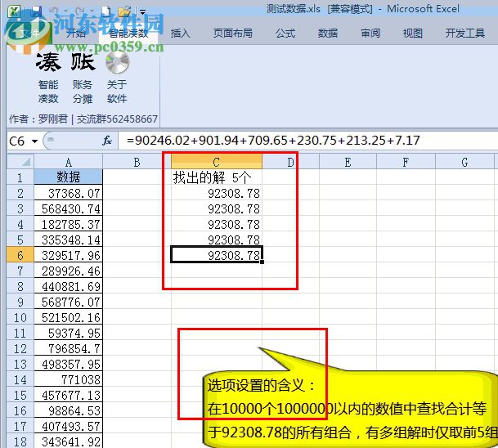Select row 10 header
This screenshot has width=498, height=448.
point(20,317)
